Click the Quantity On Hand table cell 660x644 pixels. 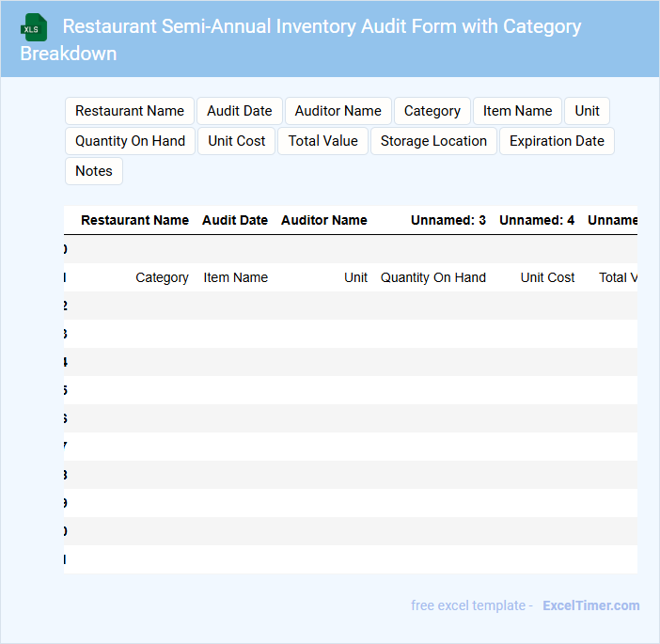(433, 277)
